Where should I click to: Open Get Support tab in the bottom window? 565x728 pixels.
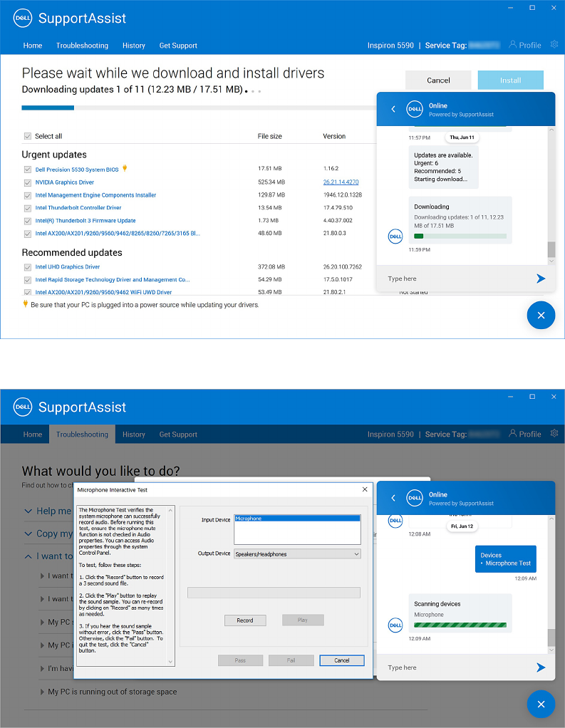[x=178, y=435]
